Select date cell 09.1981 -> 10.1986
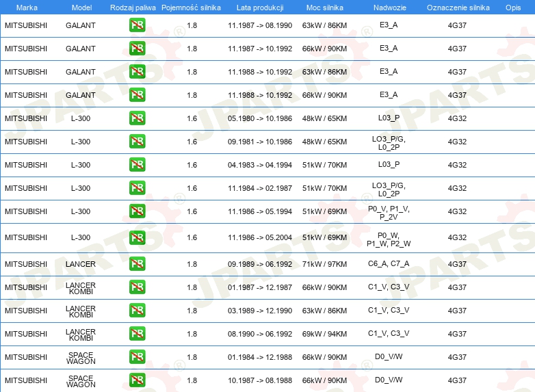535x392 pixels. 260,142
